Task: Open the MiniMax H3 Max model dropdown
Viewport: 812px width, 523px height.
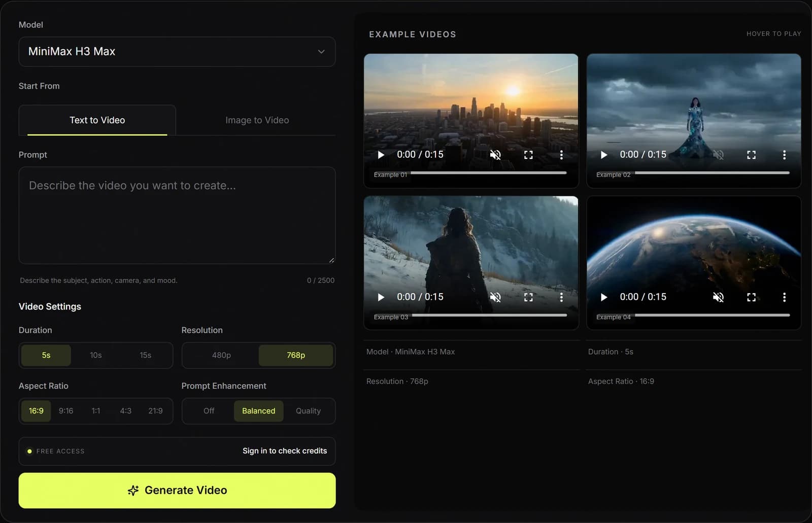Action: coord(177,52)
